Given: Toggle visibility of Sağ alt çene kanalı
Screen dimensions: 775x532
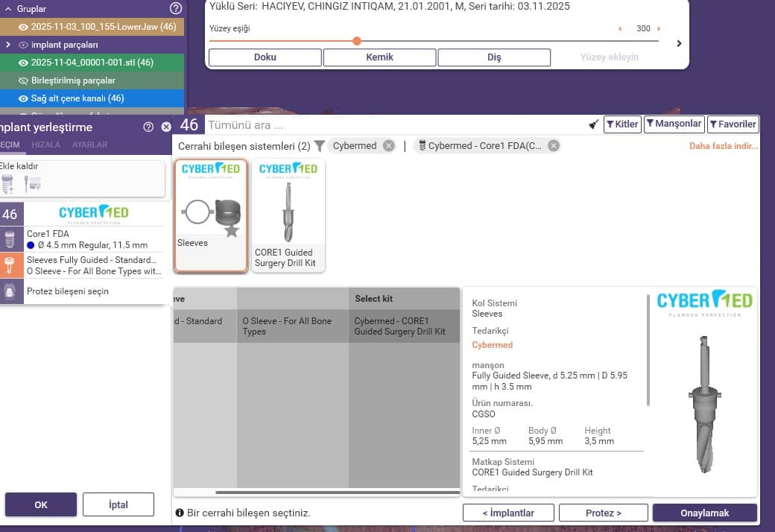Looking at the screenshot, I should pyautogui.click(x=23, y=98).
